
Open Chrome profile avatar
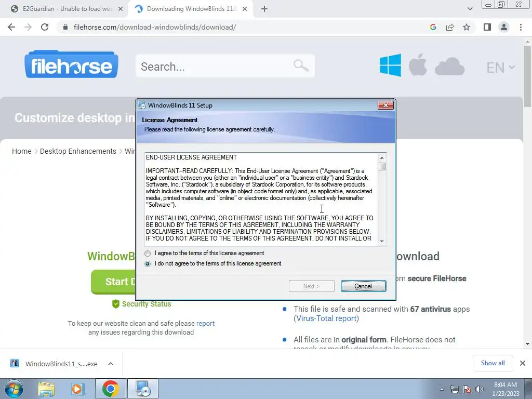(x=504, y=27)
